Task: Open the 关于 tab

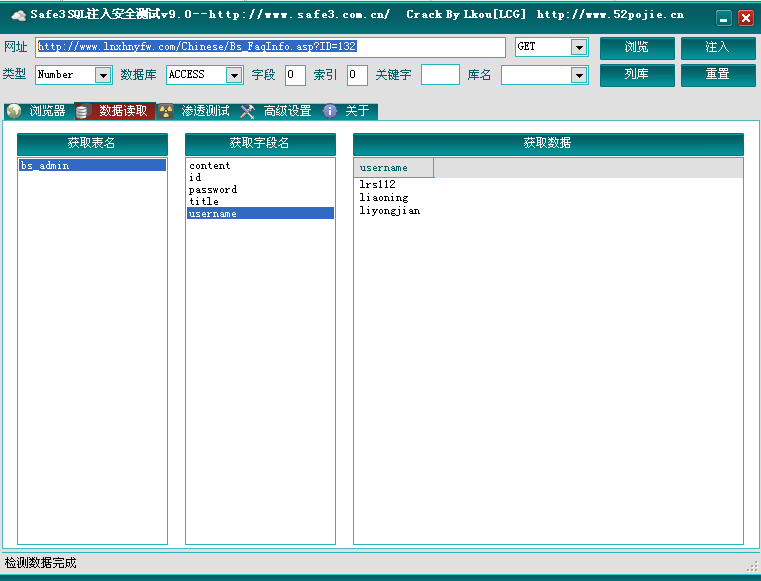Action: 348,111
